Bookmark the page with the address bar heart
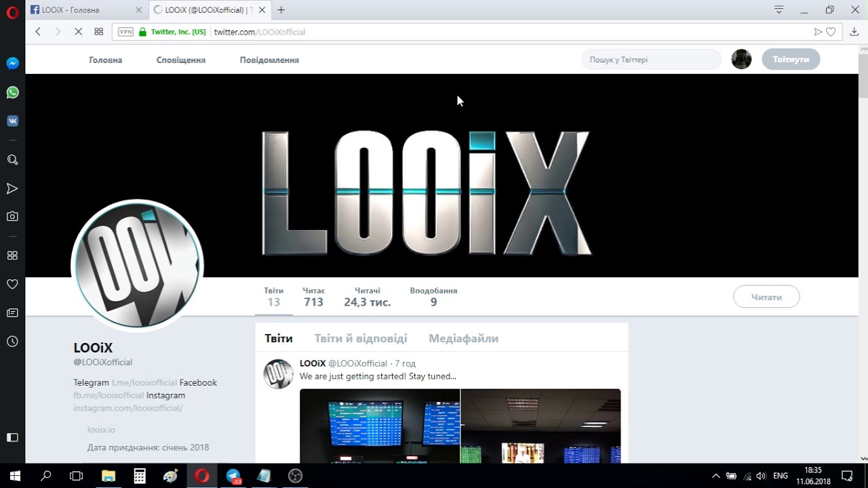The height and width of the screenshot is (488, 868). 831,32
